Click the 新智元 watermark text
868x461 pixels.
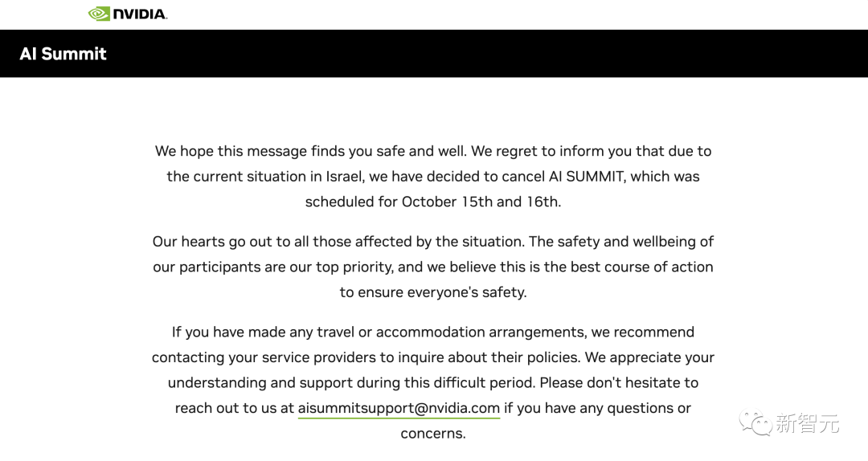click(807, 423)
